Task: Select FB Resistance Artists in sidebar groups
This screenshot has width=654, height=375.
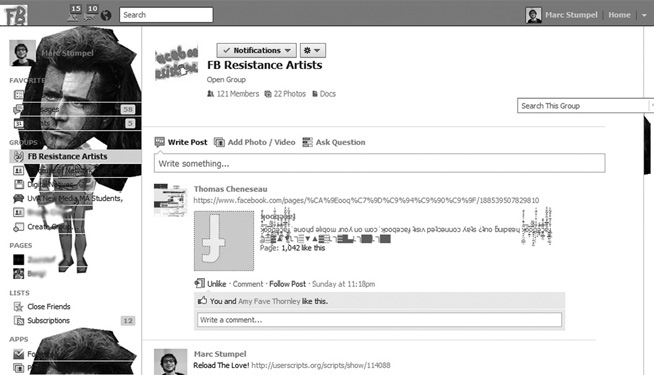Action: tap(75, 156)
